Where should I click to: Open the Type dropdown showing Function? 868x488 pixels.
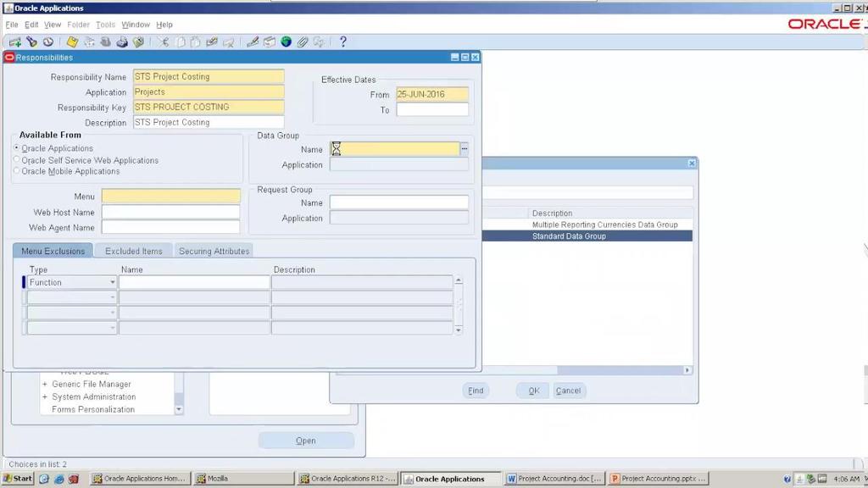pyautogui.click(x=113, y=282)
